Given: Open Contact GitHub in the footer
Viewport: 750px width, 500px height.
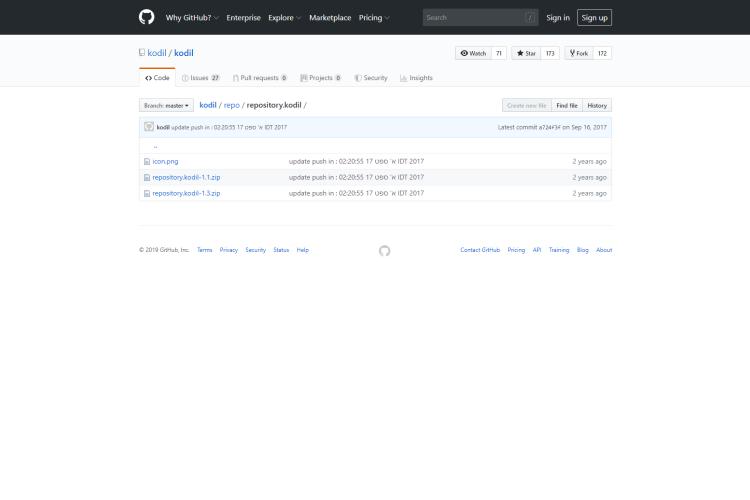Looking at the screenshot, I should 480,250.
